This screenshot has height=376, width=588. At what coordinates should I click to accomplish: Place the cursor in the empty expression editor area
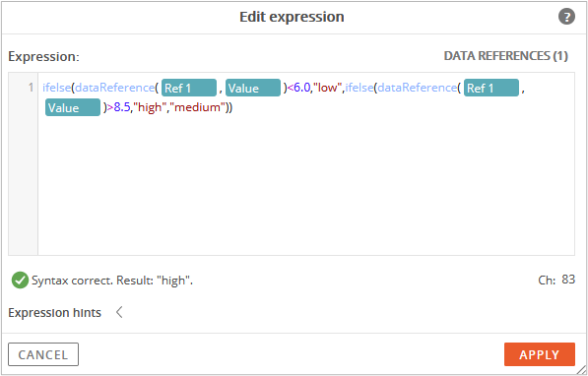pos(306,184)
